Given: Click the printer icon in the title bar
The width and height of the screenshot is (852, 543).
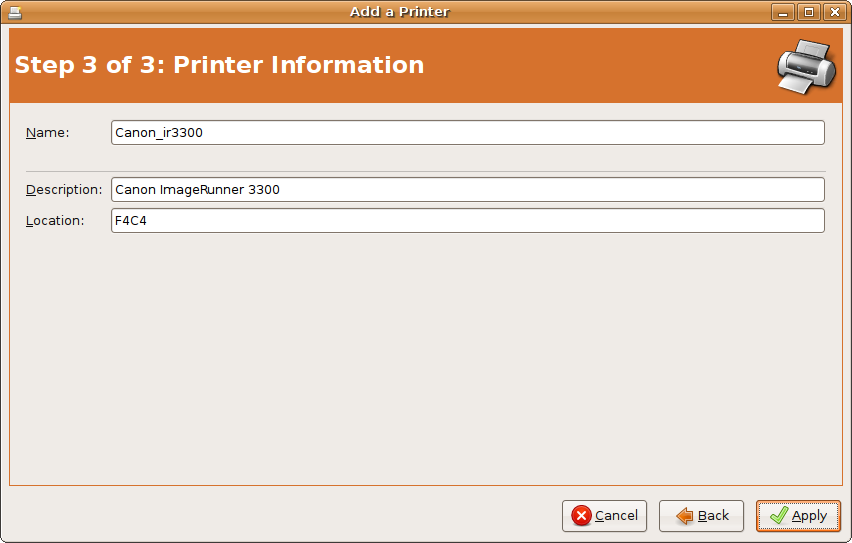Looking at the screenshot, I should pyautogui.click(x=15, y=12).
